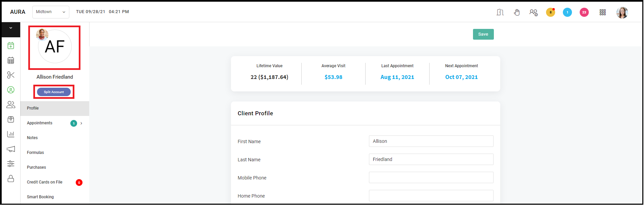Open the padlock sidebar icon
The image size is (644, 205).
tap(11, 178)
